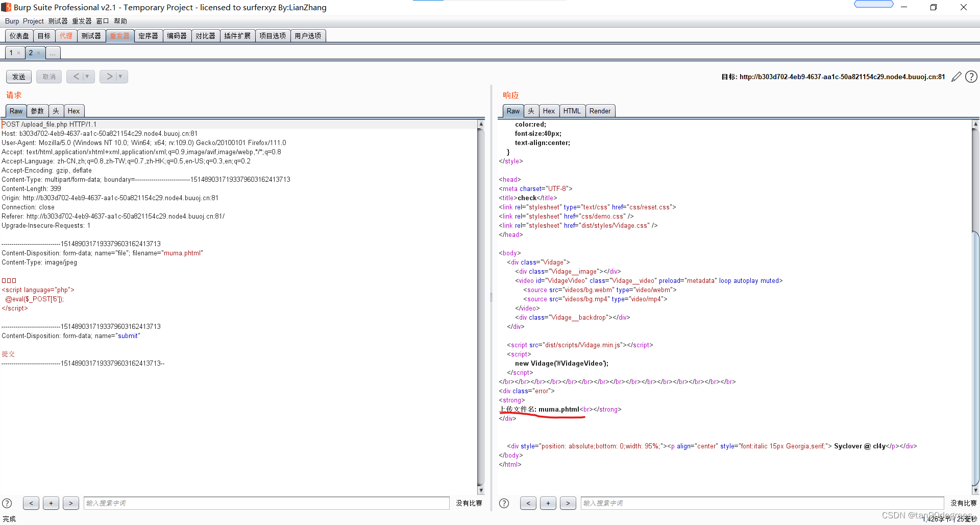Select Repeater sub-tab 2
This screenshot has width=980, height=525.
(x=31, y=53)
